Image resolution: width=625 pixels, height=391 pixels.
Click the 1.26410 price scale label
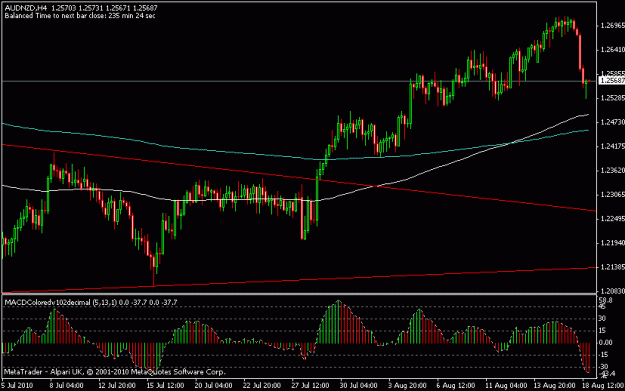click(612, 50)
